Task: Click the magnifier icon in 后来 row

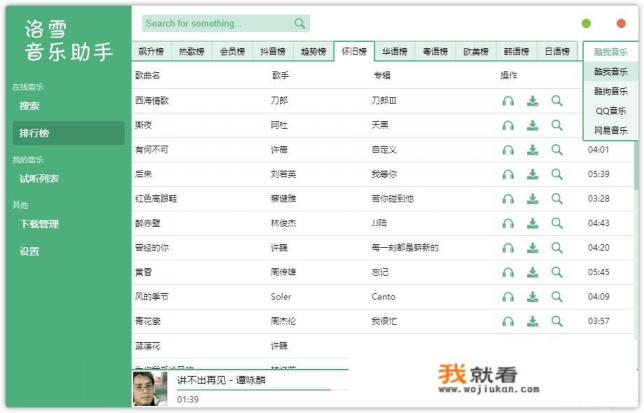Action: coord(557,174)
